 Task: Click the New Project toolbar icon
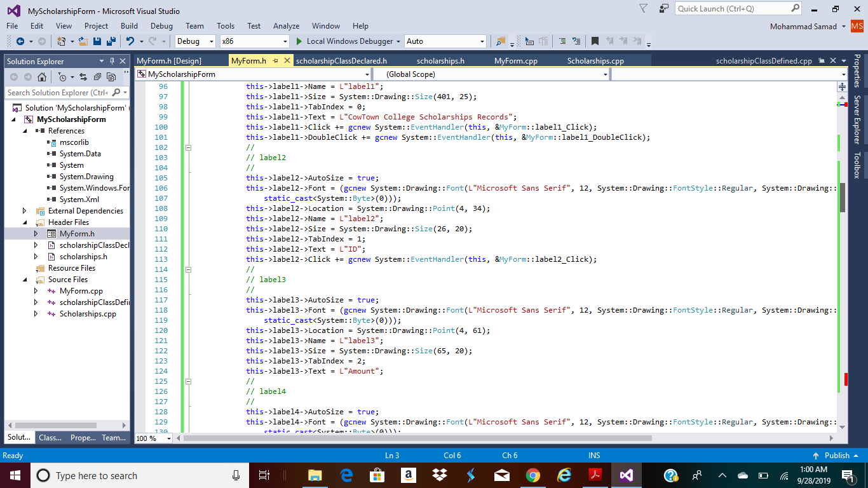pos(62,41)
